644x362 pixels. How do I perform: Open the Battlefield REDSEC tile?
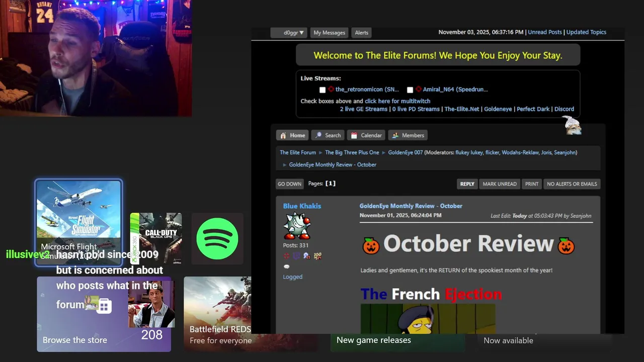217,314
